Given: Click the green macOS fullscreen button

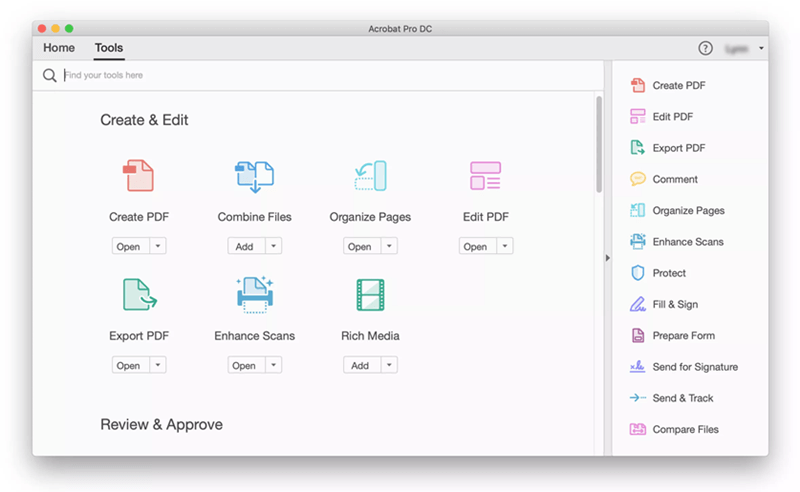Looking at the screenshot, I should [x=69, y=29].
